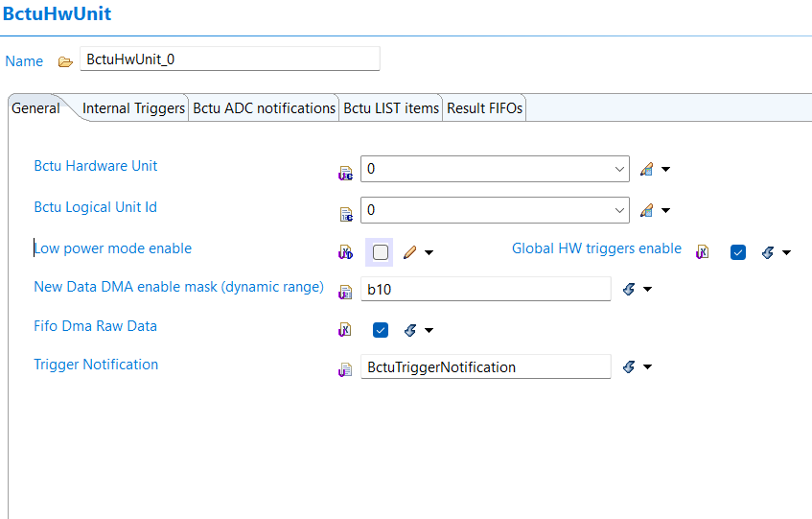Screen dimensions: 812x519
Task: Click the pencil icon beside Low power mode
Action: [x=409, y=252]
